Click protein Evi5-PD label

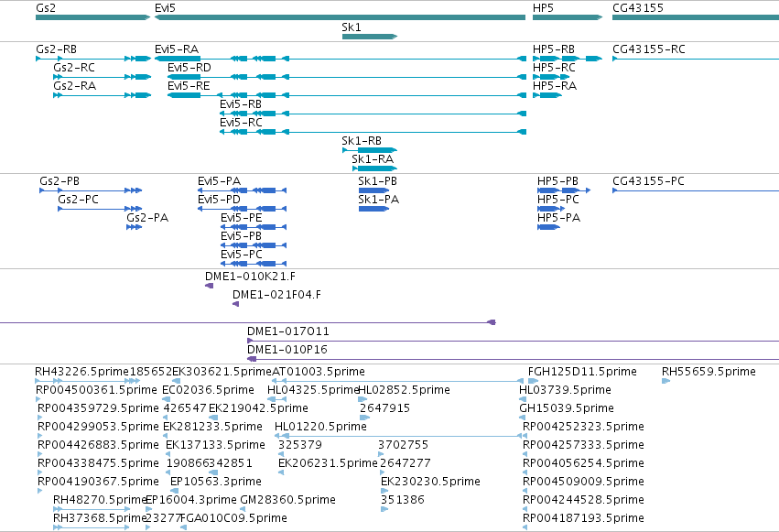point(219,200)
